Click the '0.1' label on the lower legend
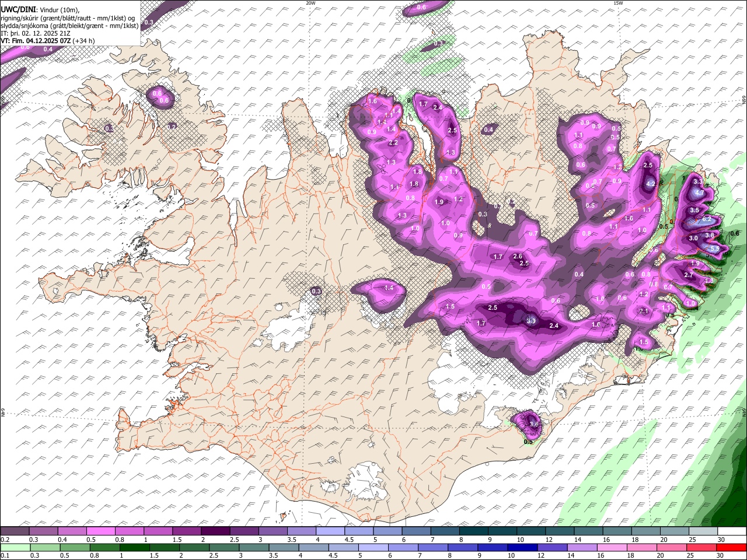 coord(5,556)
